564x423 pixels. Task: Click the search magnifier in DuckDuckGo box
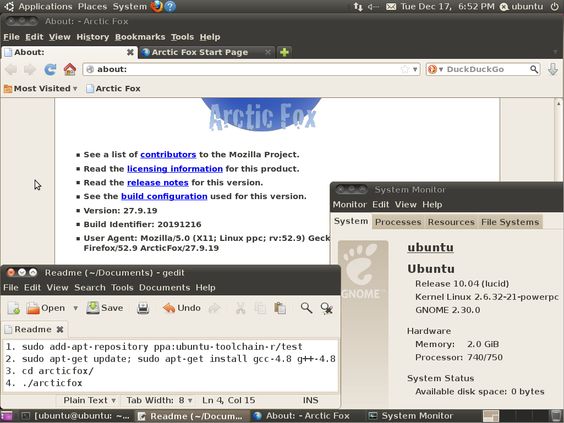(x=534, y=69)
